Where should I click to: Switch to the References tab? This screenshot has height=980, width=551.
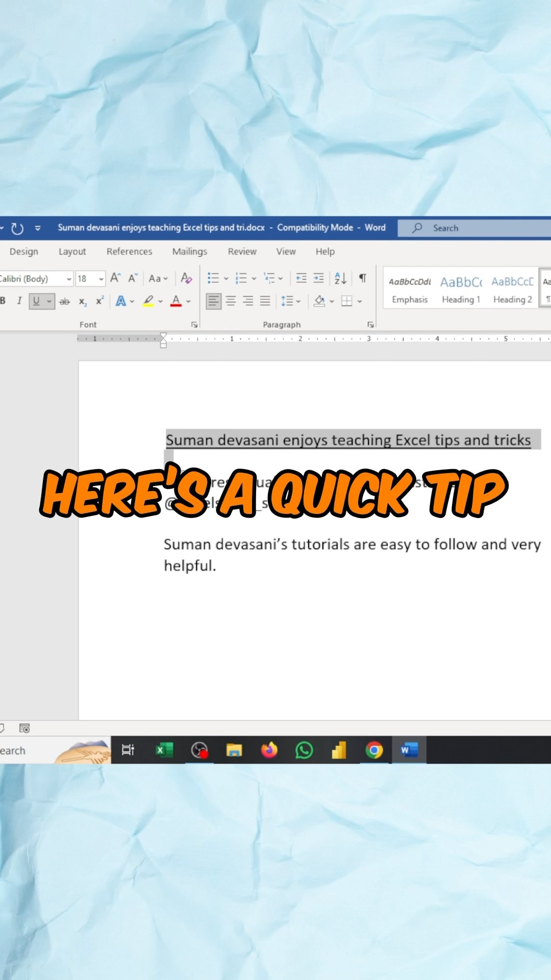point(129,252)
